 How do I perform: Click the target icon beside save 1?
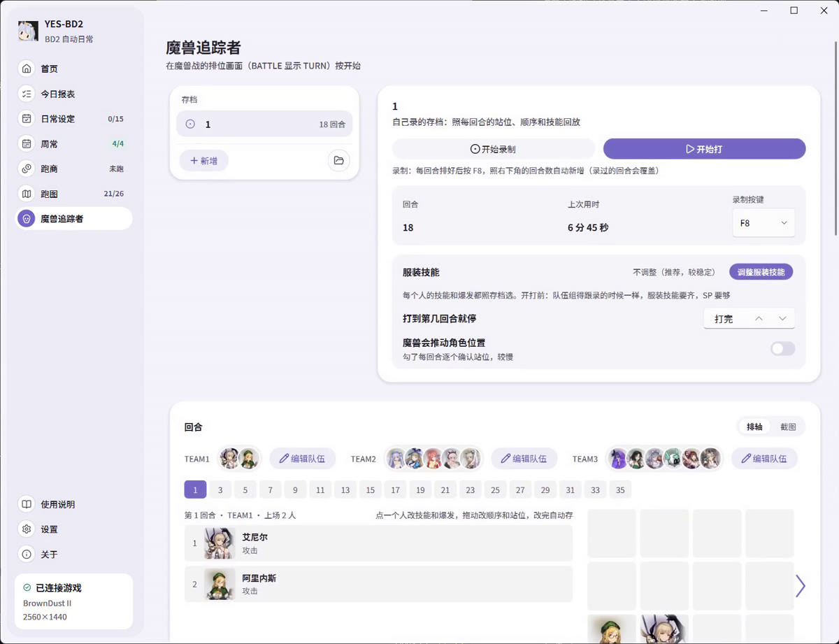coord(190,124)
